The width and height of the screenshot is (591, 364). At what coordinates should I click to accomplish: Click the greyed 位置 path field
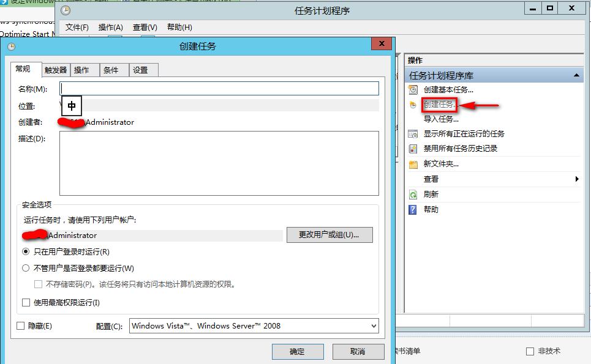[x=219, y=105]
